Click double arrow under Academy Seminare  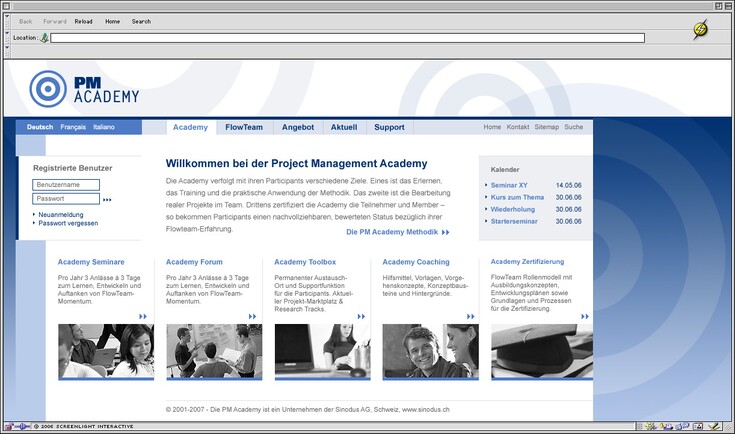tap(143, 316)
